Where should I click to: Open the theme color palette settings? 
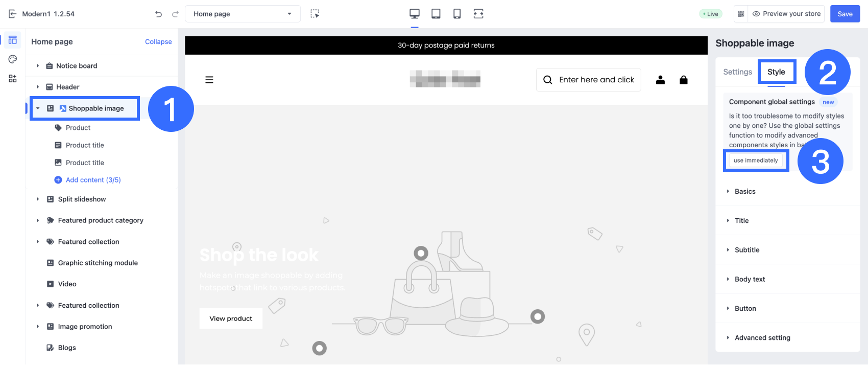(13, 59)
